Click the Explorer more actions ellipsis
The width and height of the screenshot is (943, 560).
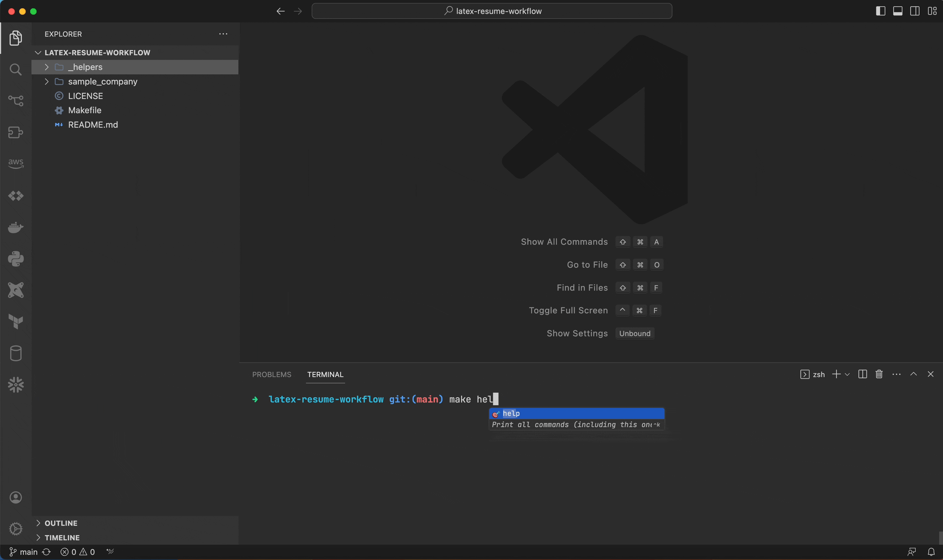pyautogui.click(x=223, y=34)
